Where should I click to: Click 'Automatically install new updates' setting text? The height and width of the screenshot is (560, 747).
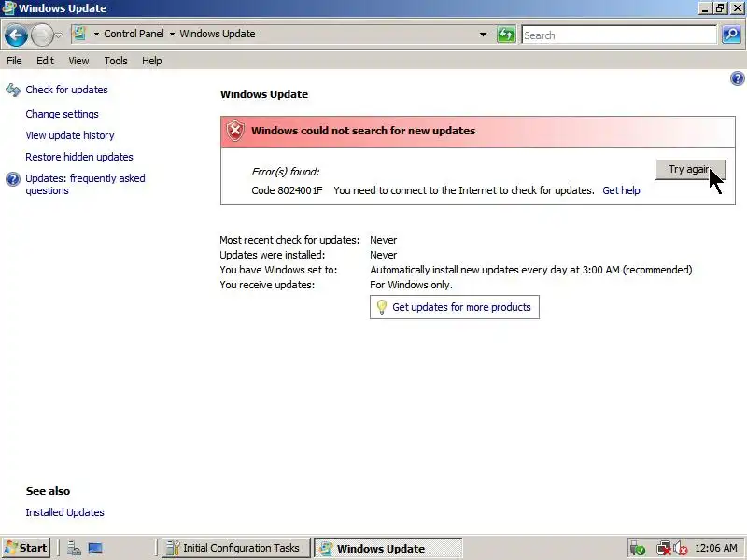pos(530,270)
